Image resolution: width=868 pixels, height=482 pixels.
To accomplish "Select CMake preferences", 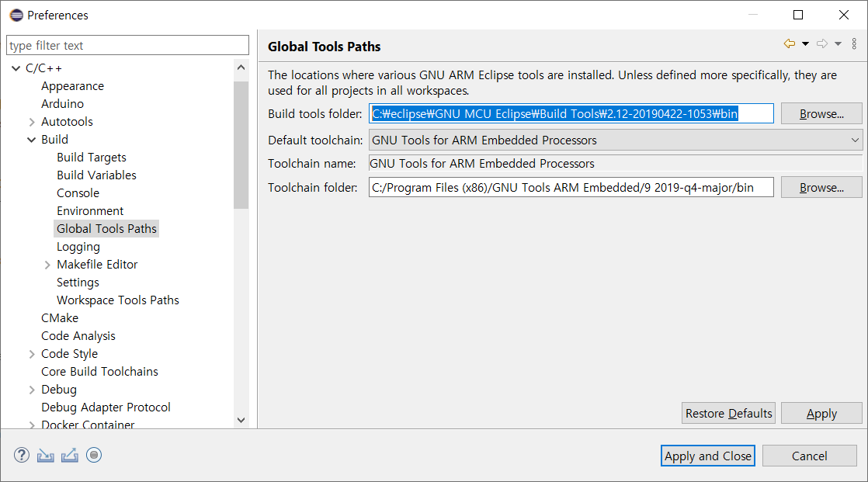I will (60, 317).
